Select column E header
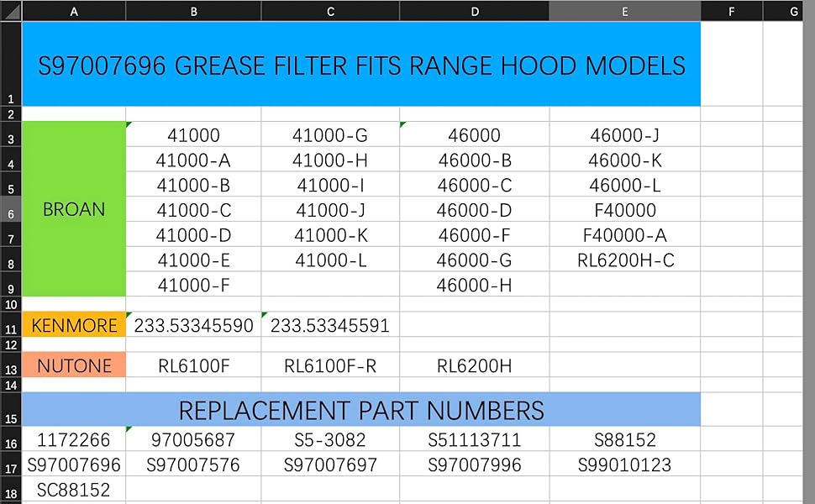The image size is (815, 504). (x=625, y=11)
